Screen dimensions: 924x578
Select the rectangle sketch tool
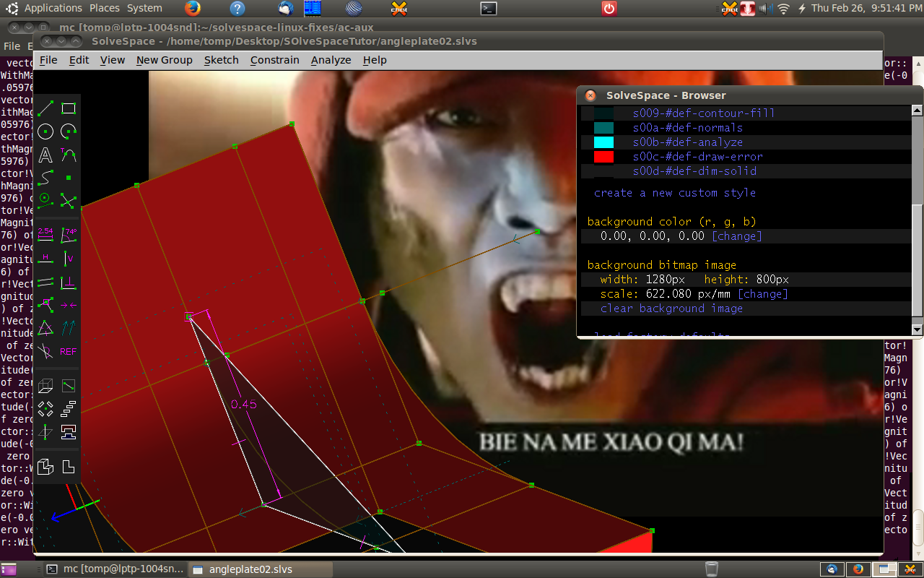click(69, 108)
